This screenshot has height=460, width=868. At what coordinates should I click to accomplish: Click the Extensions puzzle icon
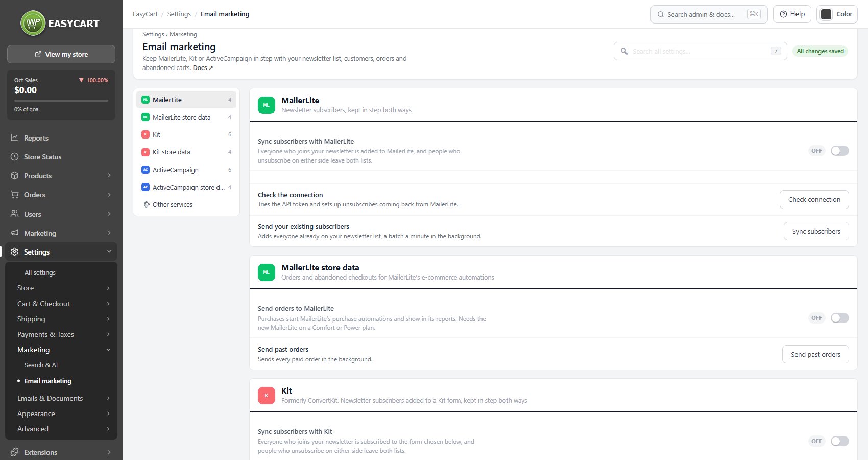point(14,452)
